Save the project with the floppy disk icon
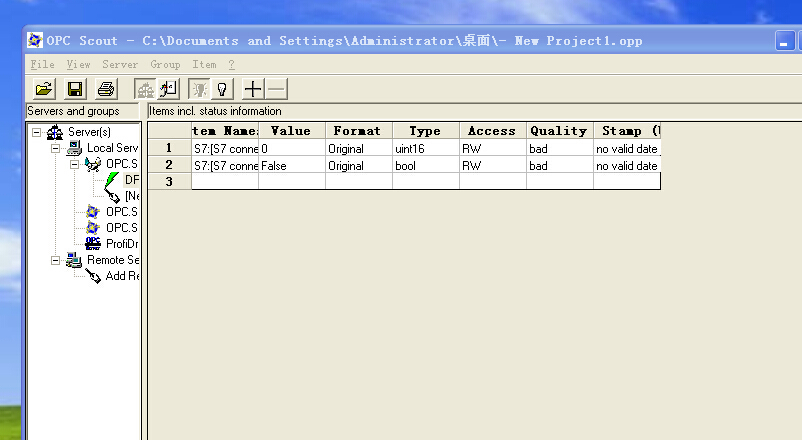The image size is (802, 440). (x=75, y=89)
